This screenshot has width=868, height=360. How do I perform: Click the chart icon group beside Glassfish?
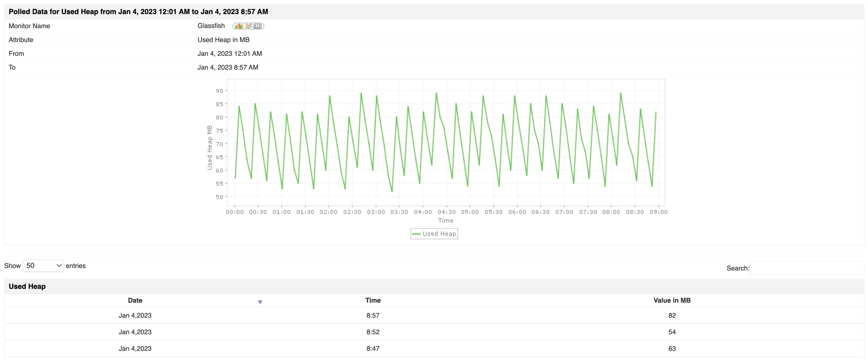pos(248,26)
